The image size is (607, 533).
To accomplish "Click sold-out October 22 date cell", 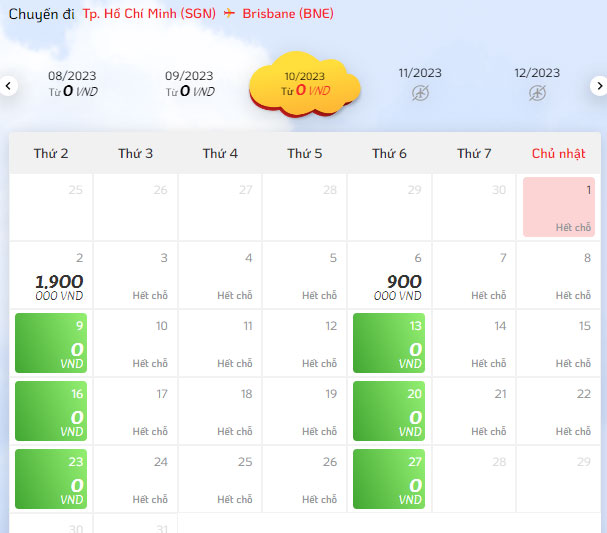I will tap(559, 411).
